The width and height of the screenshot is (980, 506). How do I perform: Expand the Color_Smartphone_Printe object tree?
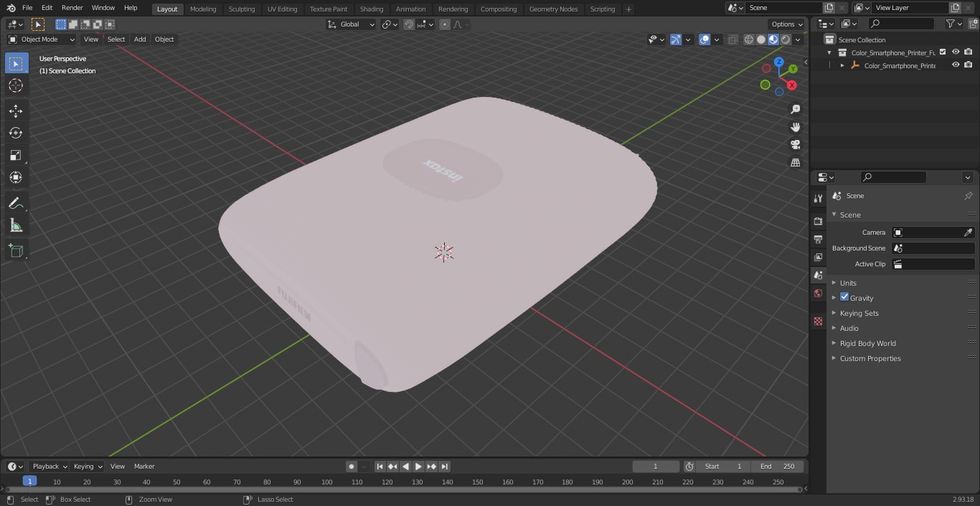[x=842, y=65]
